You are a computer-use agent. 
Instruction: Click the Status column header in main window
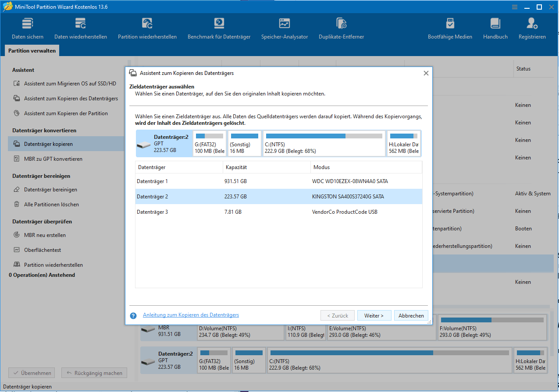[523, 69]
